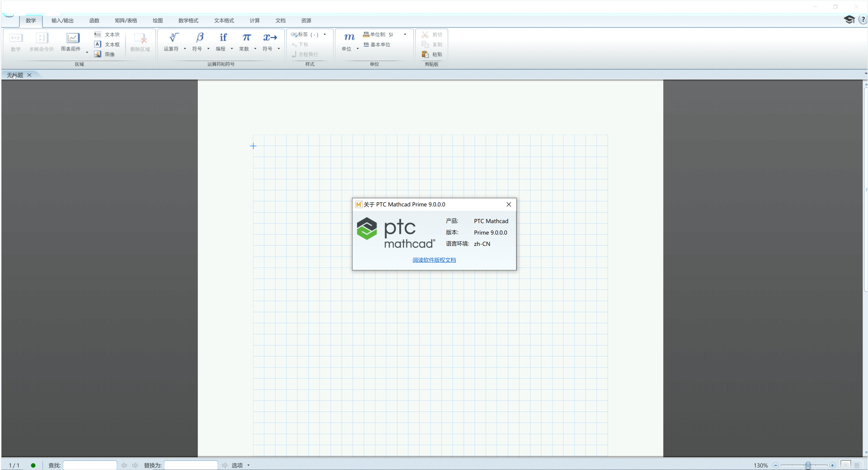The image size is (868, 470).
Task: Open the 编程 programming 'if' icon
Action: (223, 38)
